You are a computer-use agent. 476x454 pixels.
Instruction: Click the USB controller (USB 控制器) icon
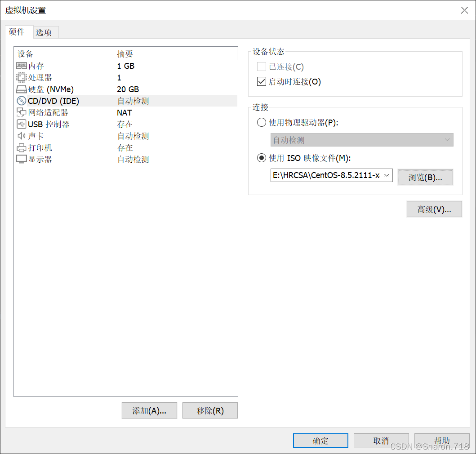click(21, 124)
